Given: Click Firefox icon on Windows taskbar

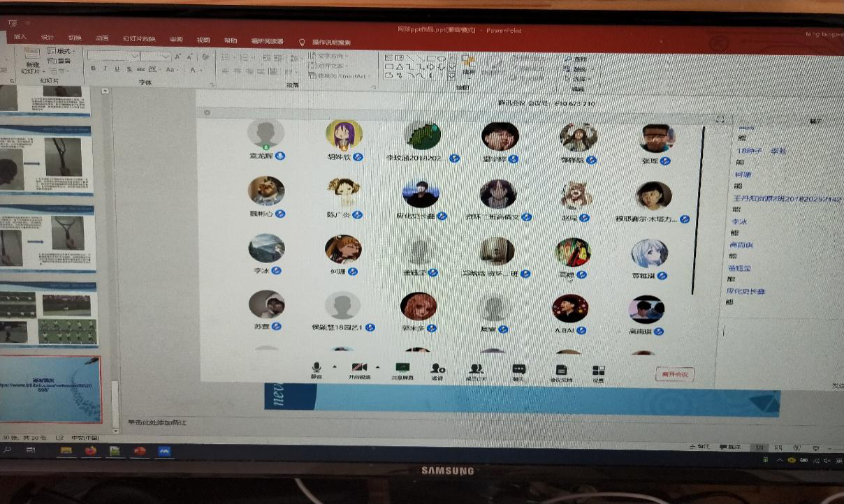Looking at the screenshot, I should pos(91,451).
